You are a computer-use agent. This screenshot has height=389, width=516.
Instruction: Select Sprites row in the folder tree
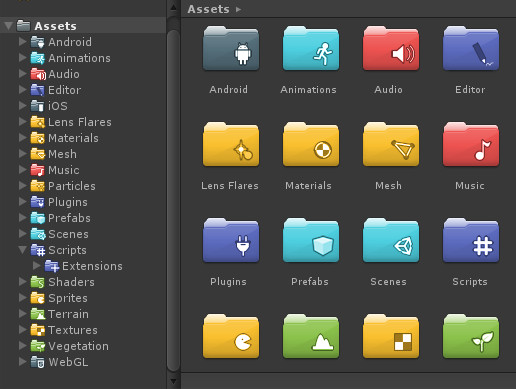coord(83,298)
